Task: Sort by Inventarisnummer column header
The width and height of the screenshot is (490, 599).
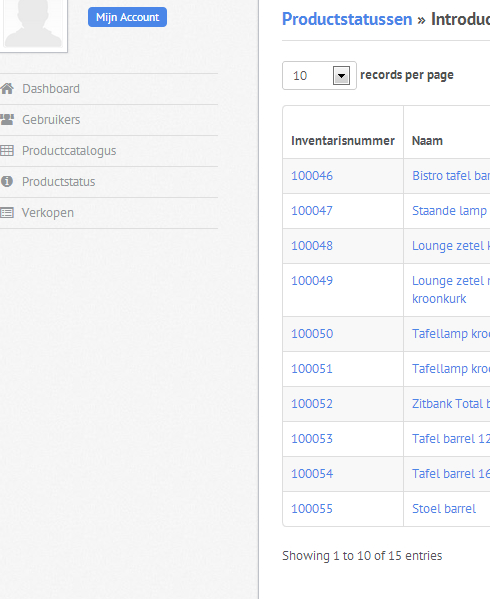Action: pyautogui.click(x=343, y=141)
